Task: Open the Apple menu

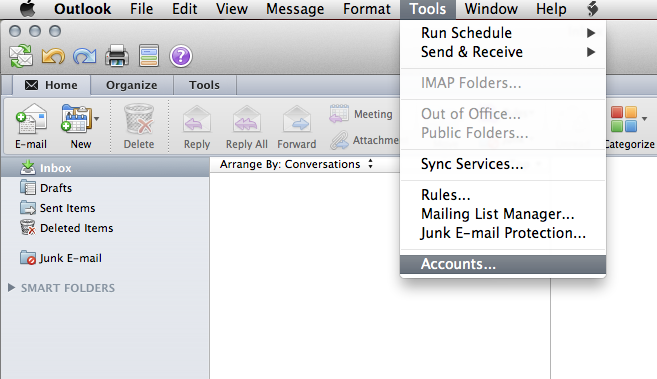Action: point(28,9)
